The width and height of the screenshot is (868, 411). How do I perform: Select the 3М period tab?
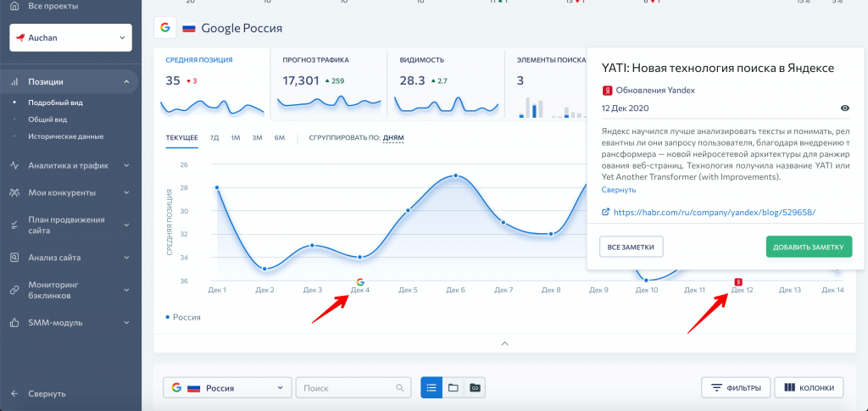point(257,138)
